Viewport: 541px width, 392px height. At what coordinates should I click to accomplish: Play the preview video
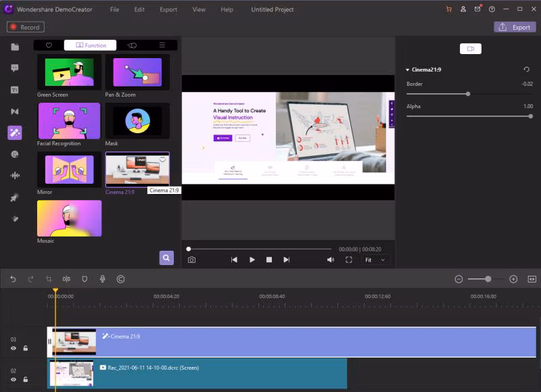tap(252, 260)
